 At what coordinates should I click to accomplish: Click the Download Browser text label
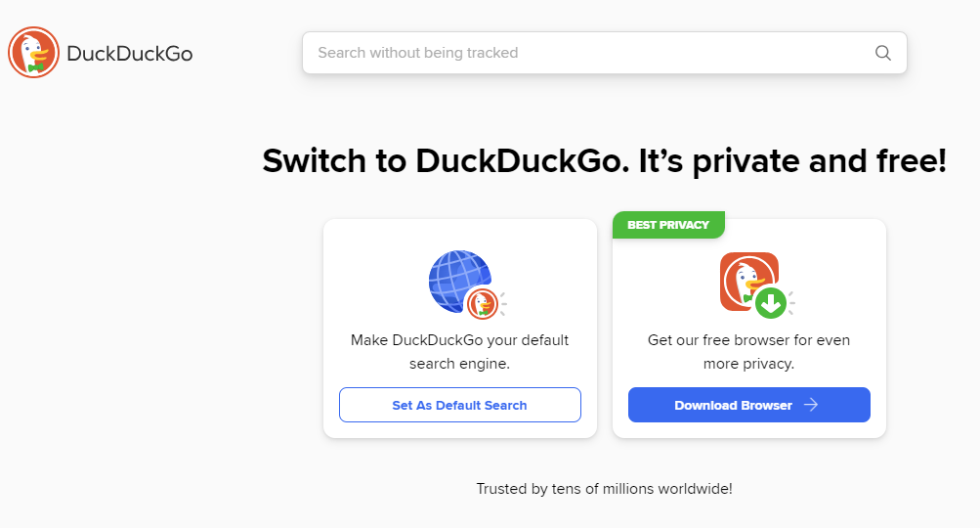(x=733, y=406)
